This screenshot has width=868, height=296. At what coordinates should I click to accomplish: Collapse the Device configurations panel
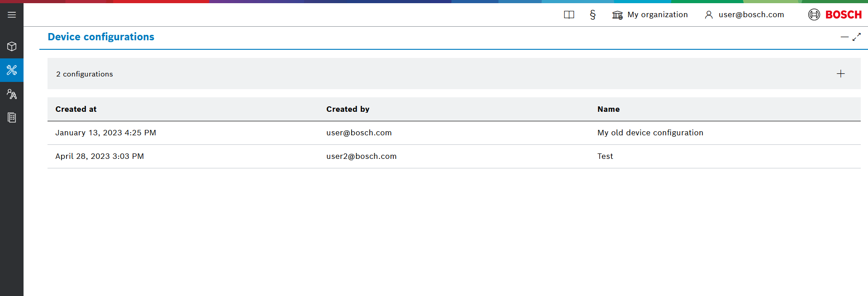pyautogui.click(x=844, y=37)
